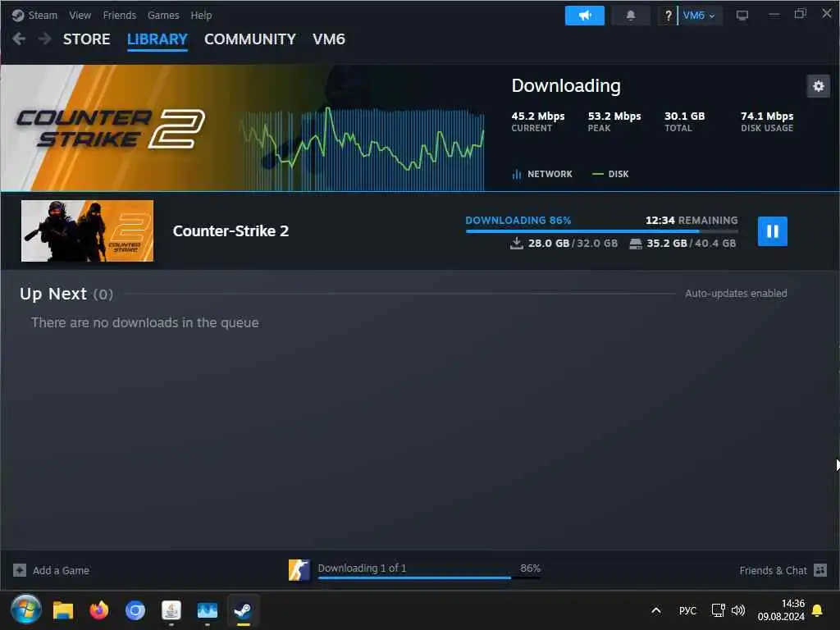This screenshot has height=630, width=840.
Task: Open the VM6 profile tab
Action: click(328, 39)
